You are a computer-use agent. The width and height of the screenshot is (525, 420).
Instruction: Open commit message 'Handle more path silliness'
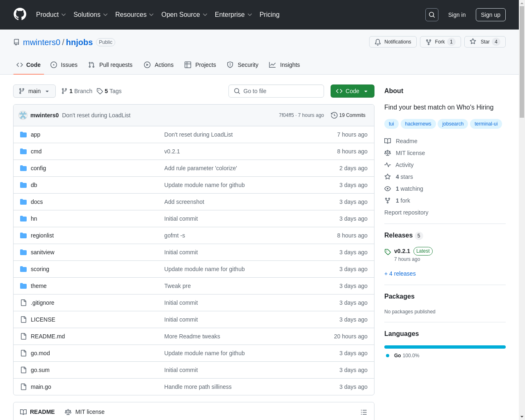tap(198, 387)
